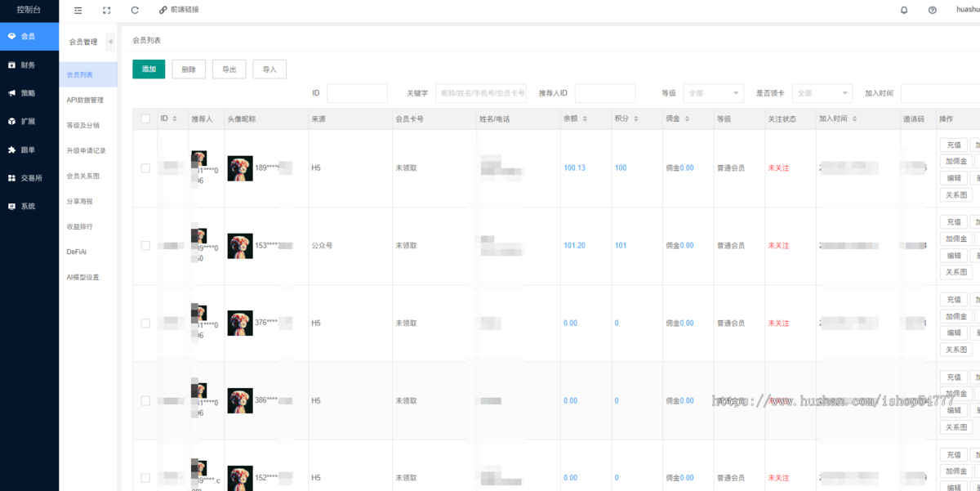
Task: Collapse the 会员管理 submenu panel chevron
Action: (x=111, y=41)
